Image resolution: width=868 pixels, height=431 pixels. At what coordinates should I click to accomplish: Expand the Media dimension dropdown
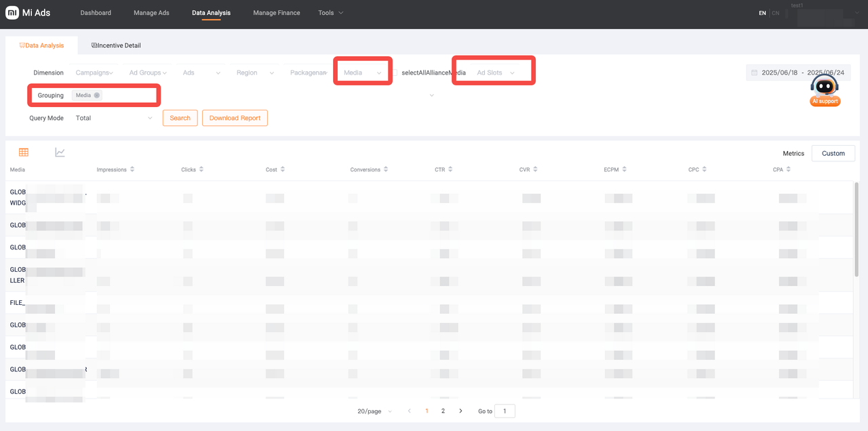pyautogui.click(x=363, y=73)
